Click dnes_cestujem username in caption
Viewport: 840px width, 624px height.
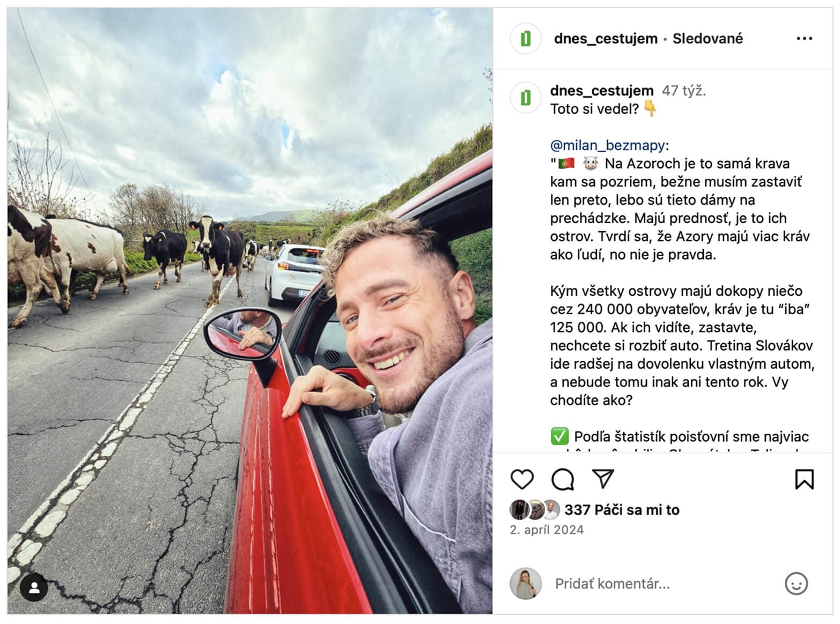pyautogui.click(x=602, y=91)
